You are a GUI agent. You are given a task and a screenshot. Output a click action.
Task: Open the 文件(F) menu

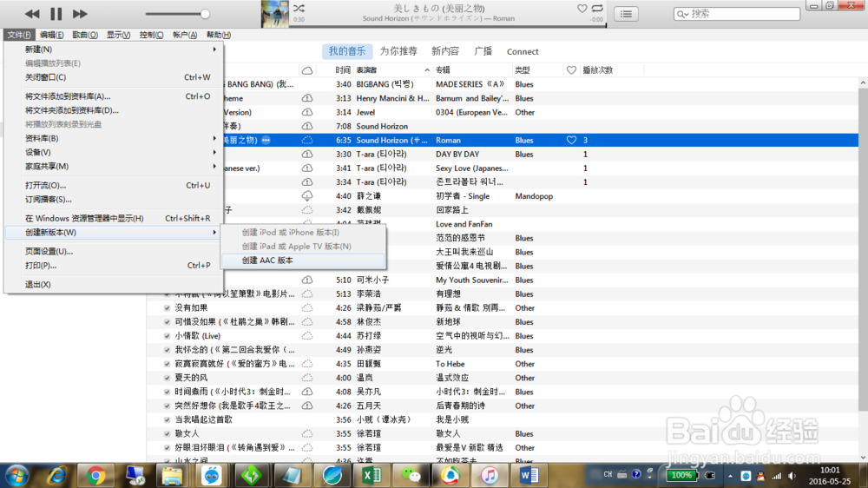tap(19, 35)
